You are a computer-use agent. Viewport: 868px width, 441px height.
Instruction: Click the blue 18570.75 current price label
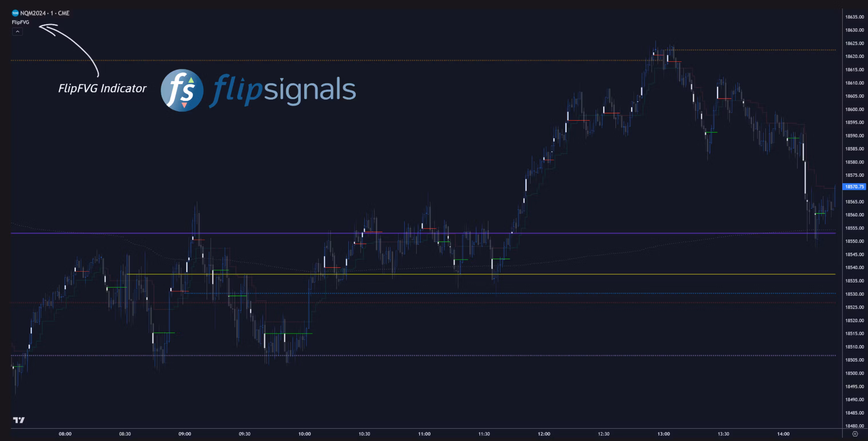[854, 186]
